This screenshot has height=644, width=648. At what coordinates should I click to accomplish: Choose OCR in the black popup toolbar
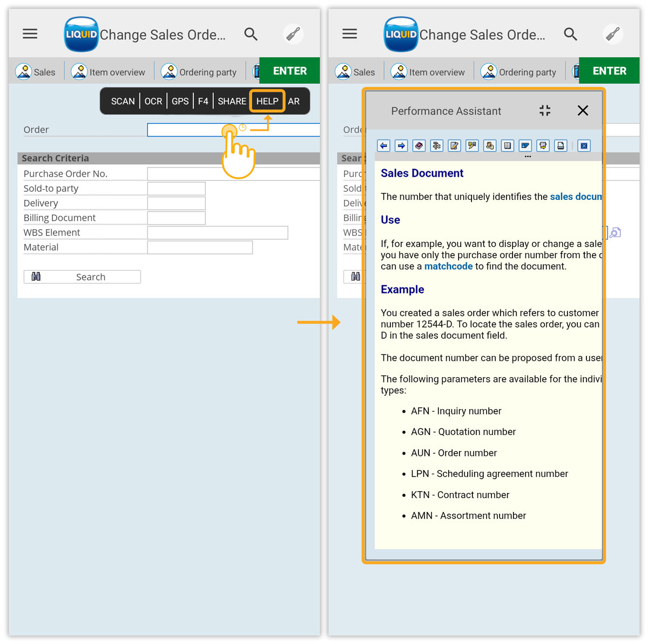pyautogui.click(x=153, y=101)
